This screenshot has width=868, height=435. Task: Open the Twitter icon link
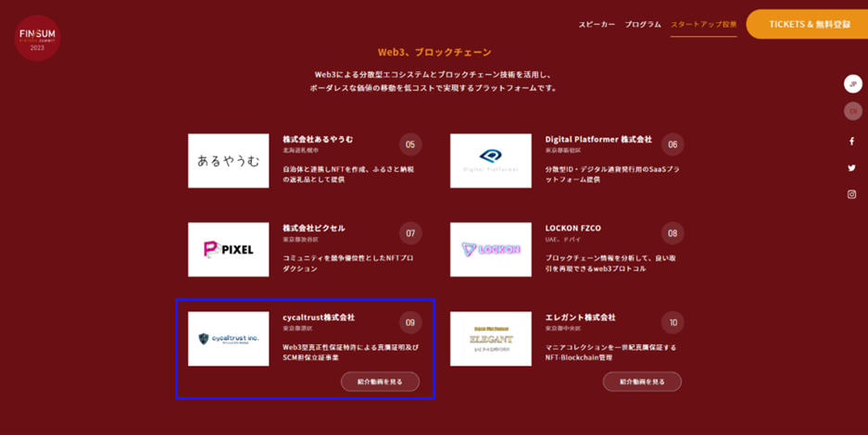[x=852, y=168]
